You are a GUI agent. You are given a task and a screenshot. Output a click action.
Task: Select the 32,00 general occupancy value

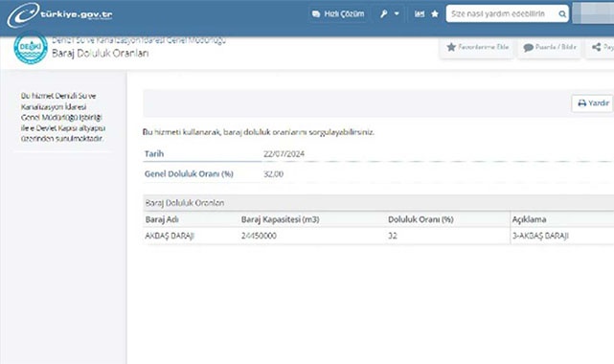(273, 173)
